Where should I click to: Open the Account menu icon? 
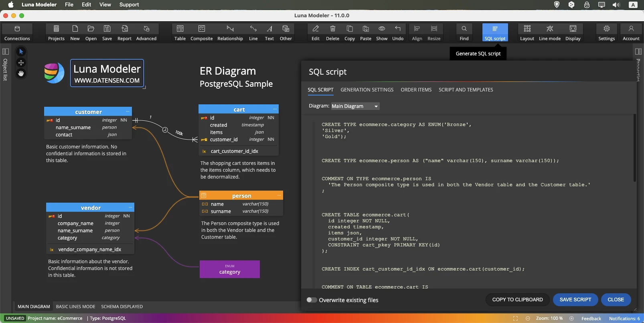(631, 33)
